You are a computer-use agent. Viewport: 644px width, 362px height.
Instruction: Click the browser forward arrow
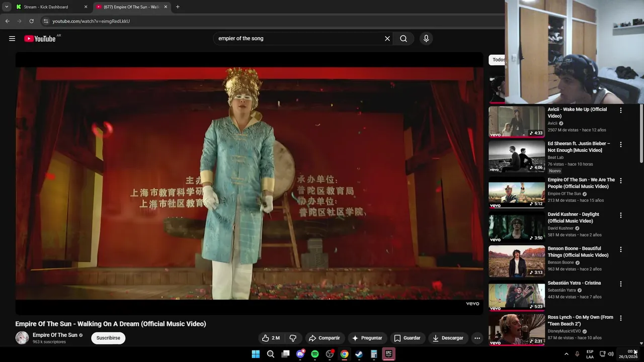click(x=19, y=21)
